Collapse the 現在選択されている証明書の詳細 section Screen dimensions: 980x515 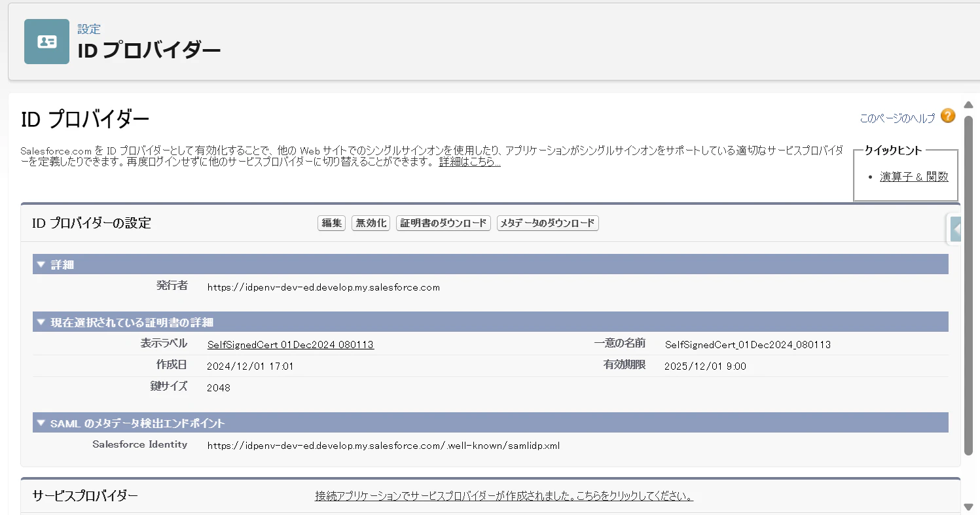click(41, 322)
